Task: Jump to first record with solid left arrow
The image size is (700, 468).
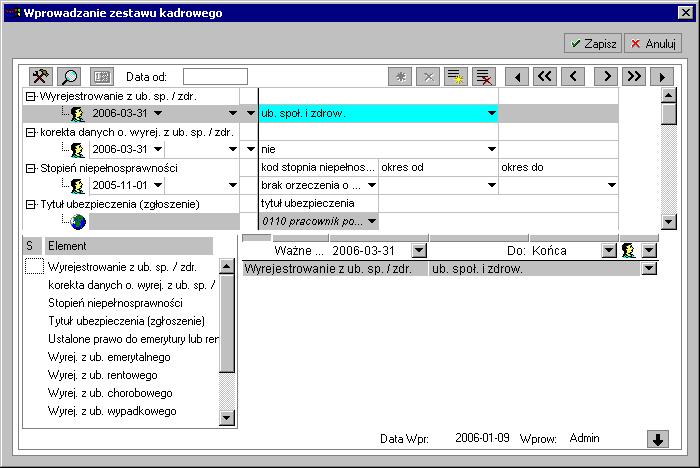Action: coord(517,77)
